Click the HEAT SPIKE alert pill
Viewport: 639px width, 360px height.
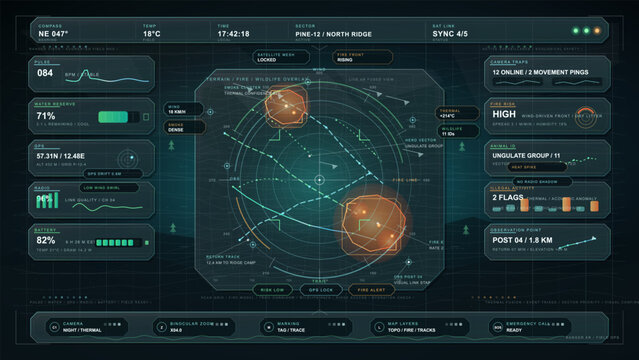click(x=537, y=167)
